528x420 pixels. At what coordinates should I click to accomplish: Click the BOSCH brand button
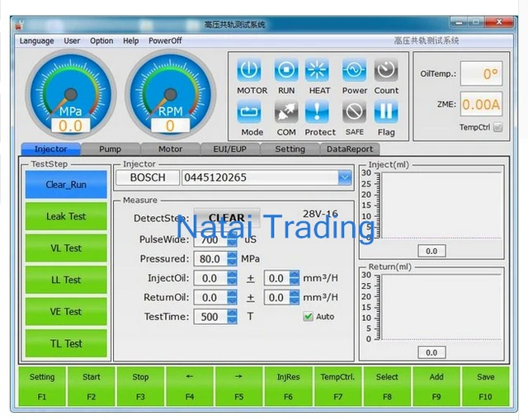[x=148, y=177]
